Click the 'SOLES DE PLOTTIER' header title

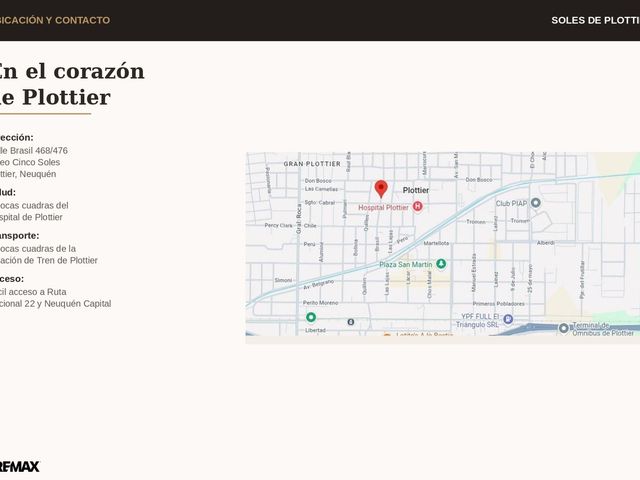(596, 20)
